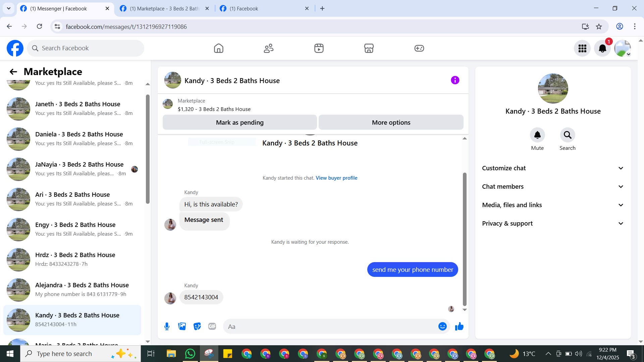This screenshot has width=644, height=362.
Task: Open the GIF picker
Action: (x=212, y=326)
